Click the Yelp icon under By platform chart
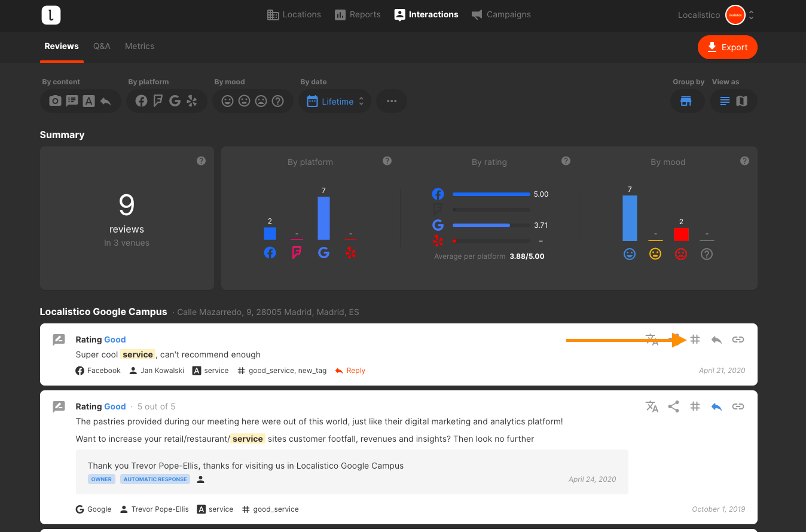Image resolution: width=806 pixels, height=532 pixels. (351, 253)
